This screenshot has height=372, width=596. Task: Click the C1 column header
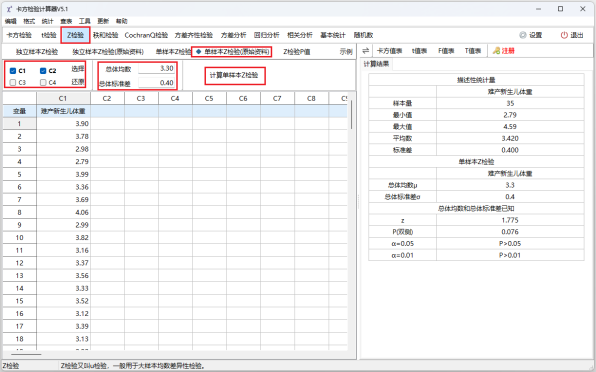[x=63, y=98]
